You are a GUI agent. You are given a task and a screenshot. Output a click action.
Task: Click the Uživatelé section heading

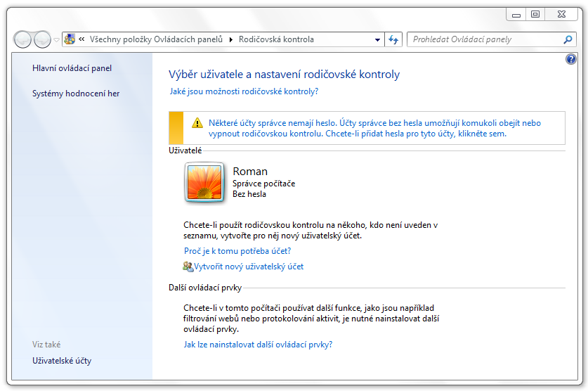point(185,150)
